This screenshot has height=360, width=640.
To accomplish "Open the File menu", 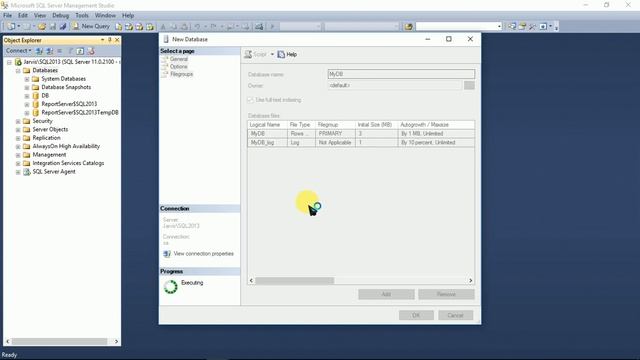I will tap(7, 15).
